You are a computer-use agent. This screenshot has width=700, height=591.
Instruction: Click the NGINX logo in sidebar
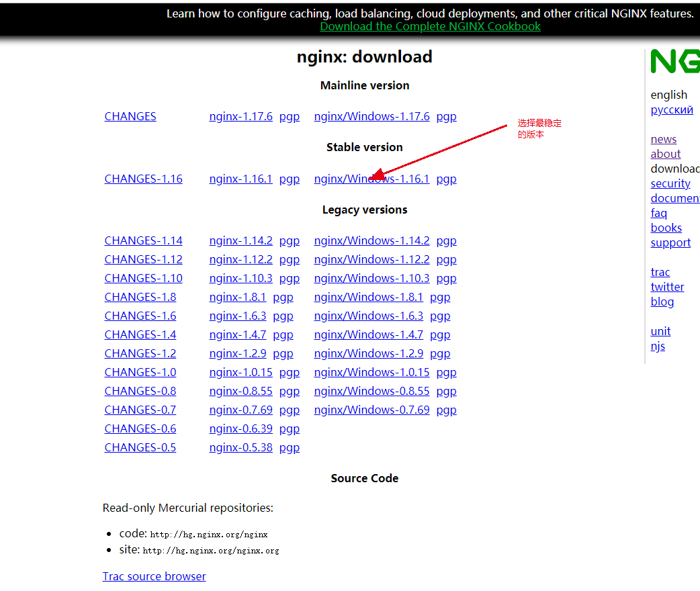coord(675,61)
